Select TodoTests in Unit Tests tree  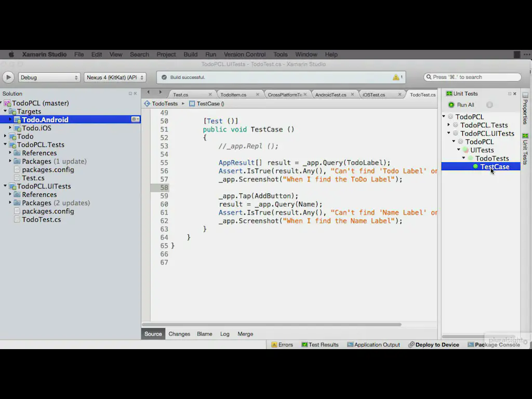pyautogui.click(x=492, y=158)
